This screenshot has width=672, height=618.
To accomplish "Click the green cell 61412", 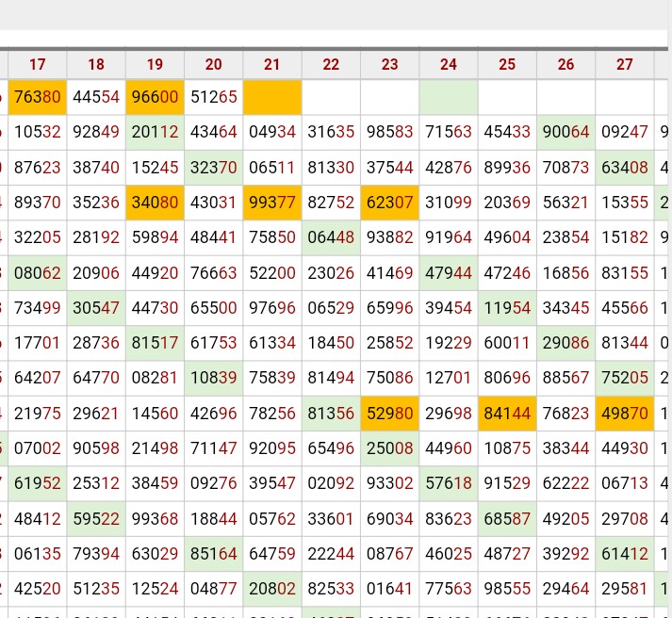I will 625,554.
